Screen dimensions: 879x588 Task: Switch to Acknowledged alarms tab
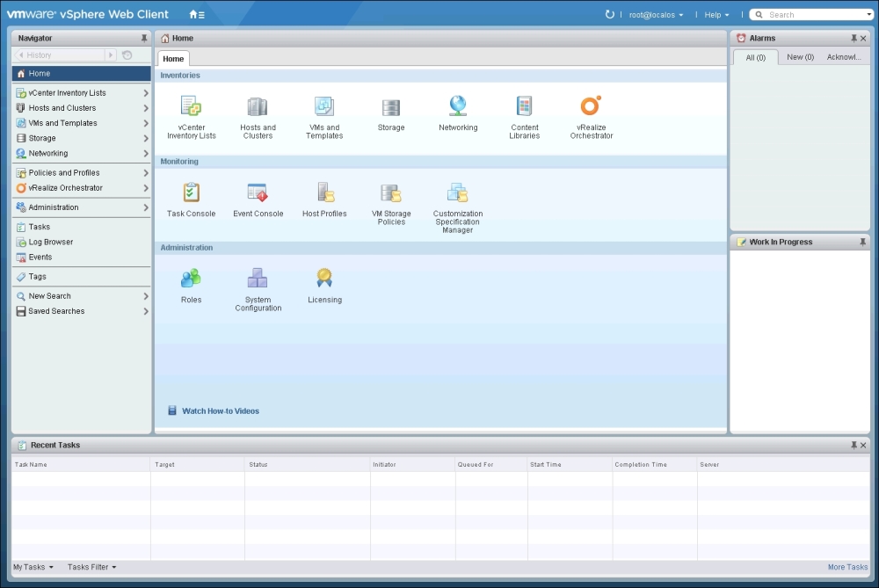coord(844,57)
